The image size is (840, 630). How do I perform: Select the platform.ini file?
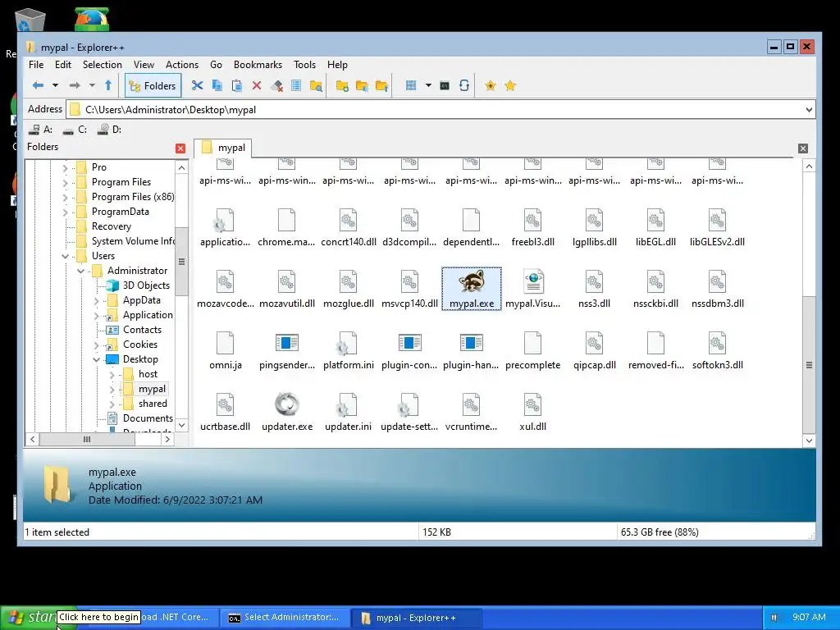pyautogui.click(x=348, y=351)
